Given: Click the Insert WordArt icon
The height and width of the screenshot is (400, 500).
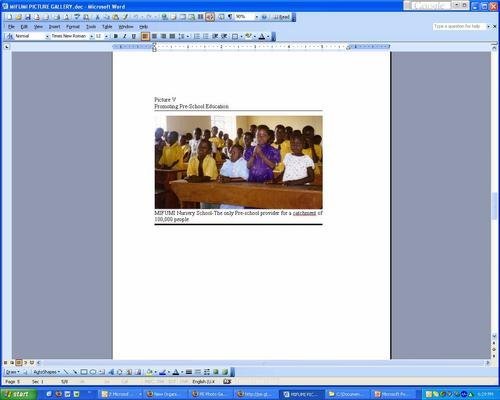Looking at the screenshot, I should [111, 372].
